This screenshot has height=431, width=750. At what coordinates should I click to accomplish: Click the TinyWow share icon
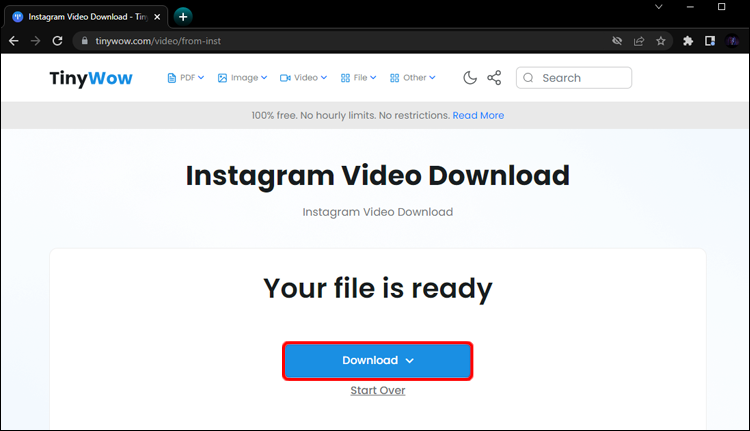click(494, 77)
